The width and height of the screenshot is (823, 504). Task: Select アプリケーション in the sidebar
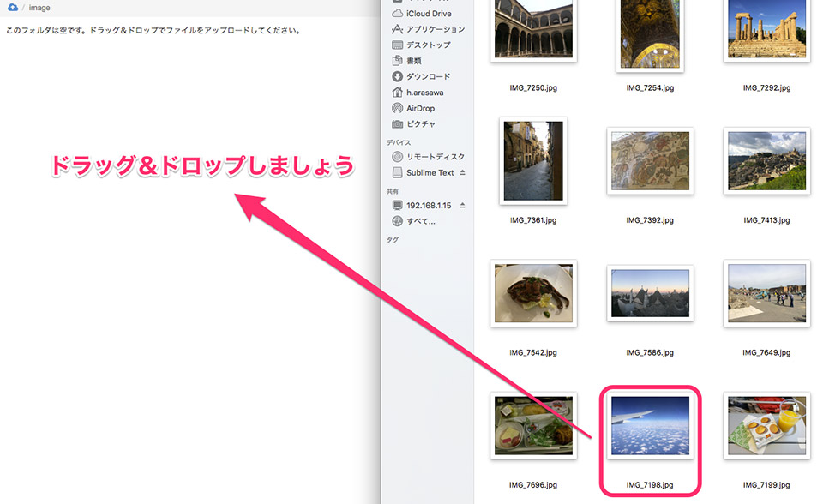tap(429, 29)
